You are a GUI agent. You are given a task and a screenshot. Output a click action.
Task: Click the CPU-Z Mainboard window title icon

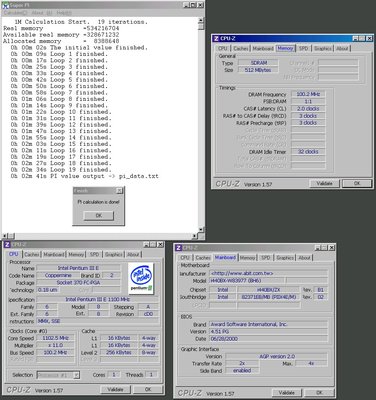point(179,248)
